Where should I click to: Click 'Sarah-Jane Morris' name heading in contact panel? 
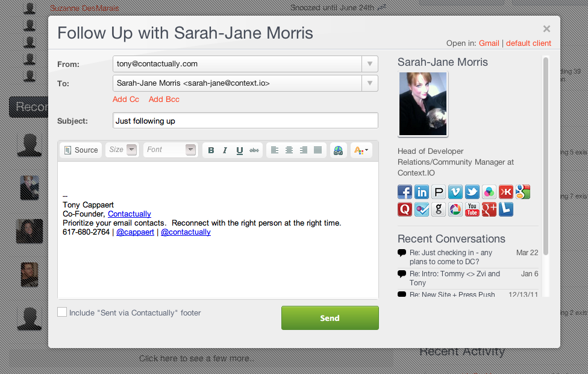(442, 62)
